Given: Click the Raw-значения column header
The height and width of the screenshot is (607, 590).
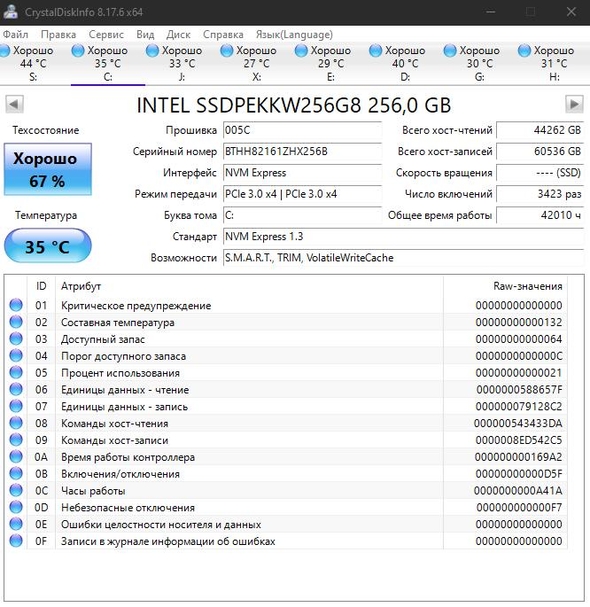Looking at the screenshot, I should point(527,286).
